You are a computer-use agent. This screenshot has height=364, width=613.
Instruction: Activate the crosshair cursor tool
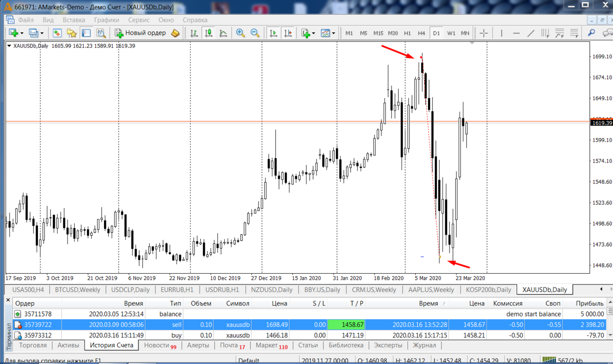tap(484, 33)
